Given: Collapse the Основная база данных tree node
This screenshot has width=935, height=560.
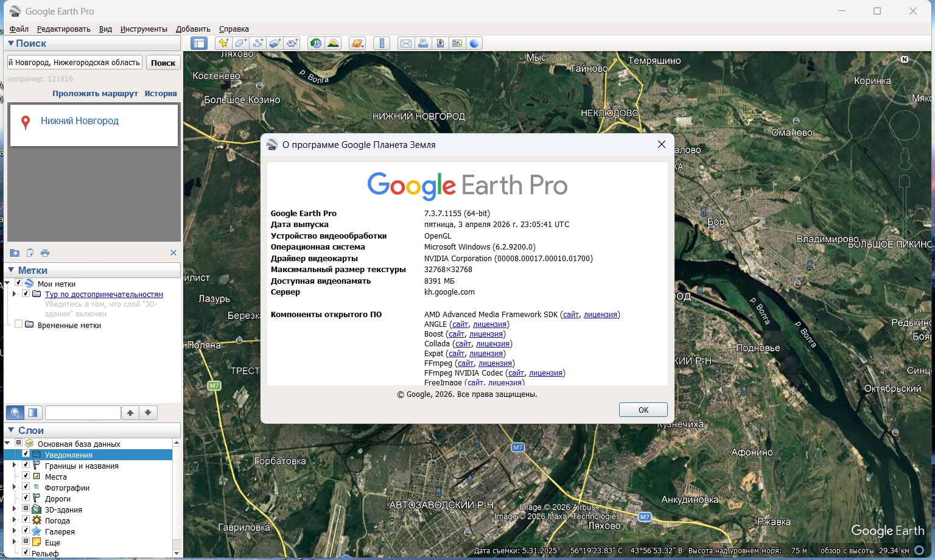Looking at the screenshot, I should (x=7, y=443).
